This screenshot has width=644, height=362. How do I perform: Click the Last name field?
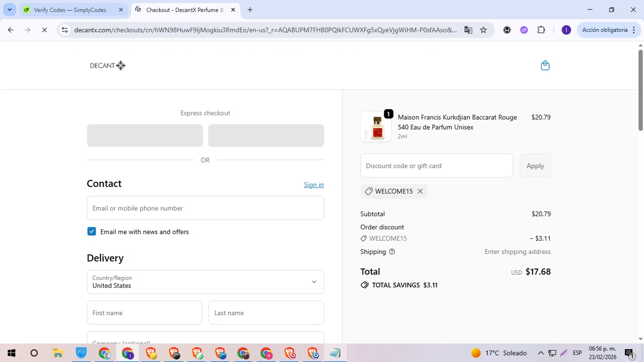(266, 313)
